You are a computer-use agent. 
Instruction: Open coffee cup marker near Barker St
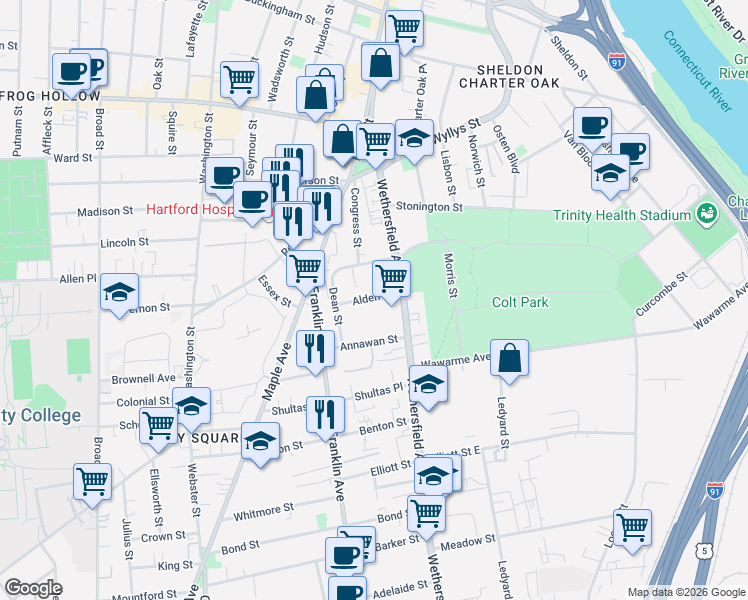click(x=344, y=557)
